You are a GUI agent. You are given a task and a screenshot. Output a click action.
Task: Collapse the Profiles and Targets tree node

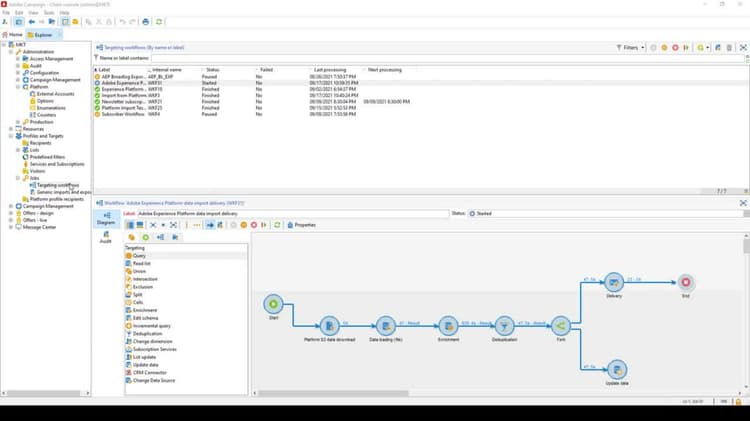[11, 136]
